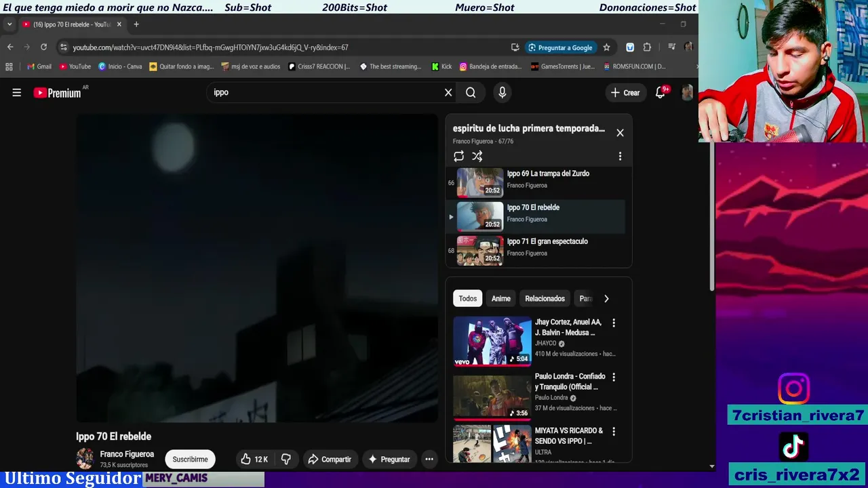Open options for Miyata vs Ricardo video
Image resolution: width=868 pixels, height=488 pixels.
(x=614, y=431)
